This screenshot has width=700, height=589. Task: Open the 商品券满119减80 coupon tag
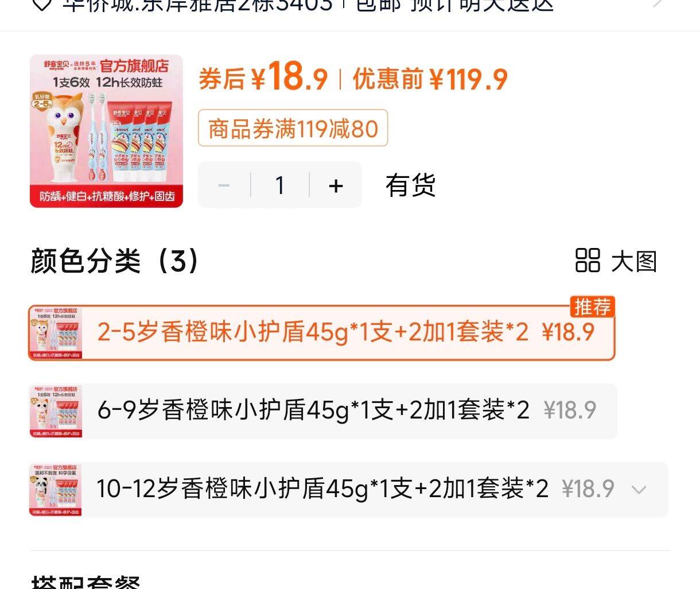tap(293, 128)
